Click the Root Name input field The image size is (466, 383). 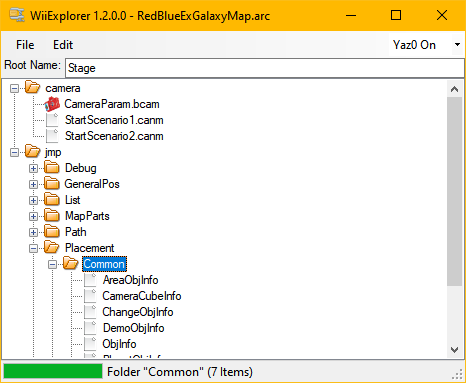pyautogui.click(x=264, y=68)
